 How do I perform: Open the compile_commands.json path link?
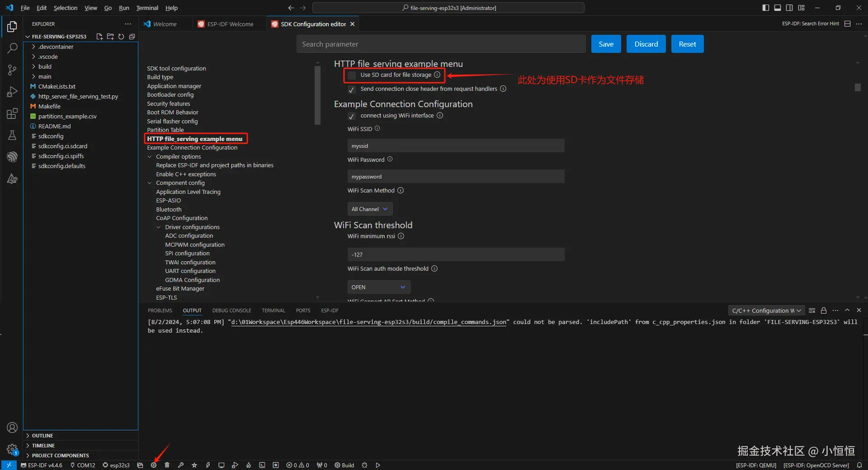point(369,322)
